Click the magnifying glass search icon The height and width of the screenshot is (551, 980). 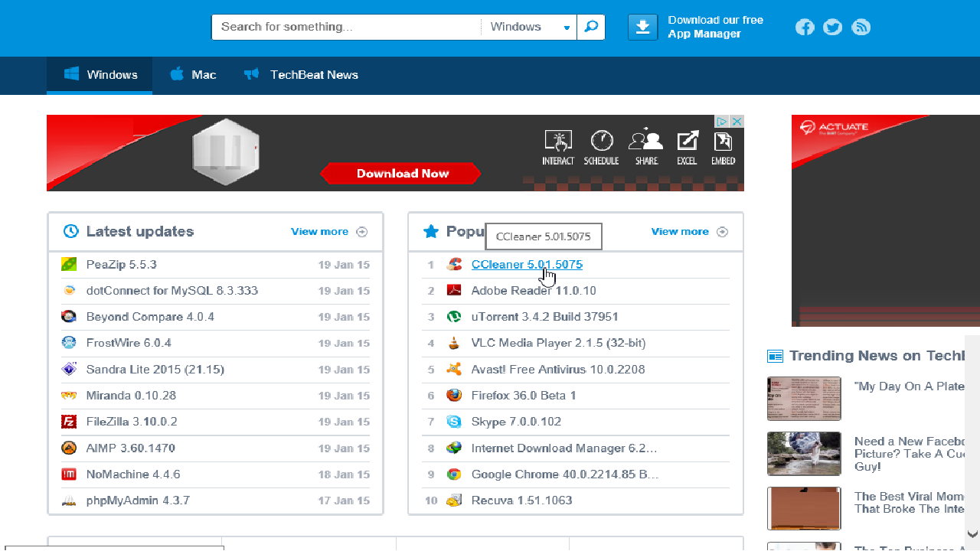click(x=590, y=26)
